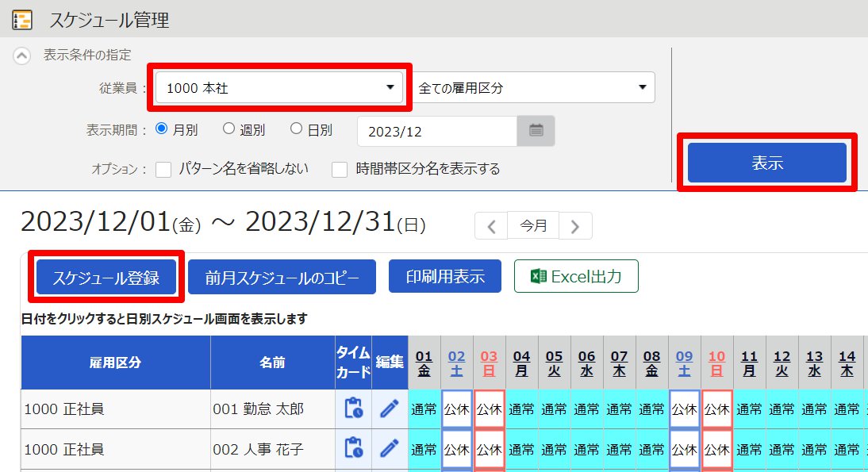
Task: Select 月別 display period
Action: [x=162, y=129]
